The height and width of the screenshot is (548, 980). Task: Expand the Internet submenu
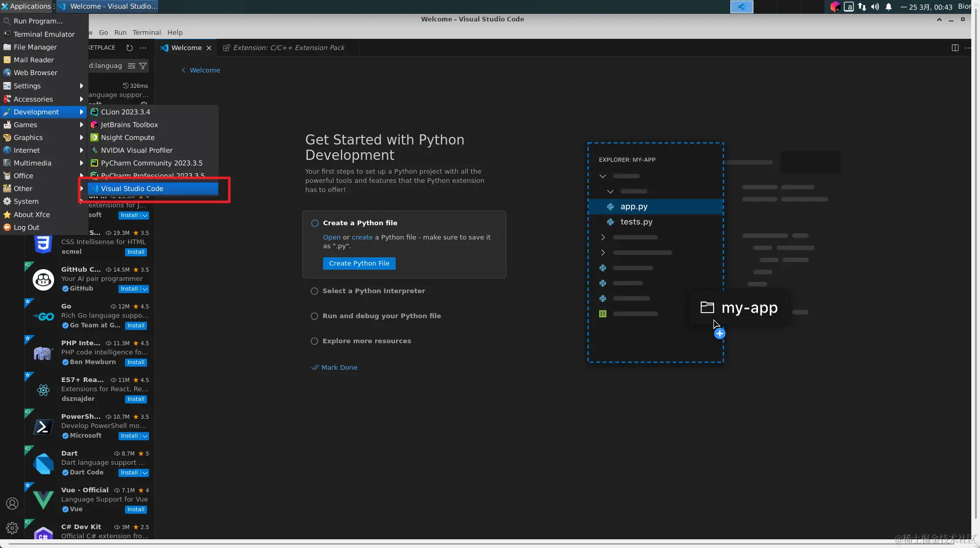(44, 150)
